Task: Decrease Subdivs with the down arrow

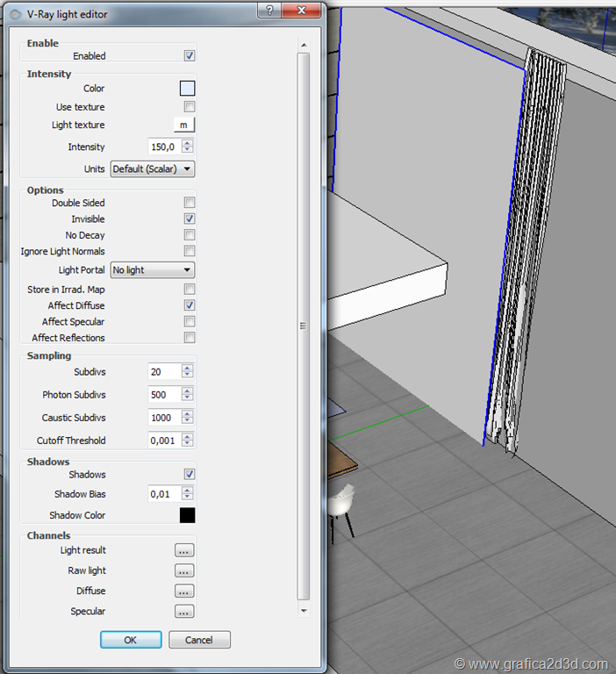Action: pos(188,376)
